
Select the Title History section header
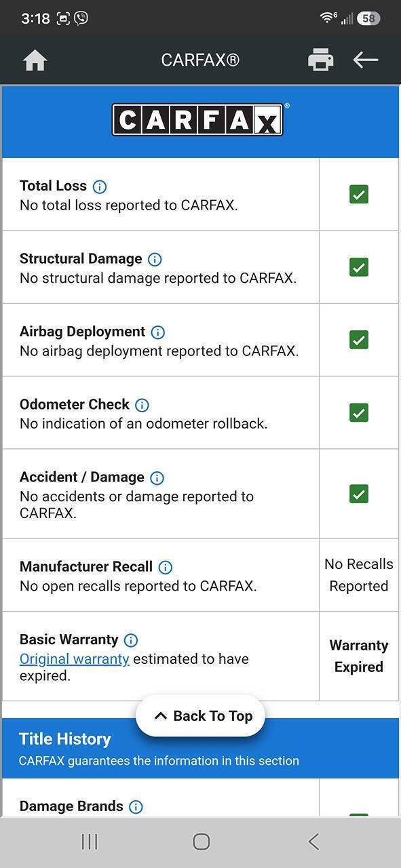click(200, 748)
